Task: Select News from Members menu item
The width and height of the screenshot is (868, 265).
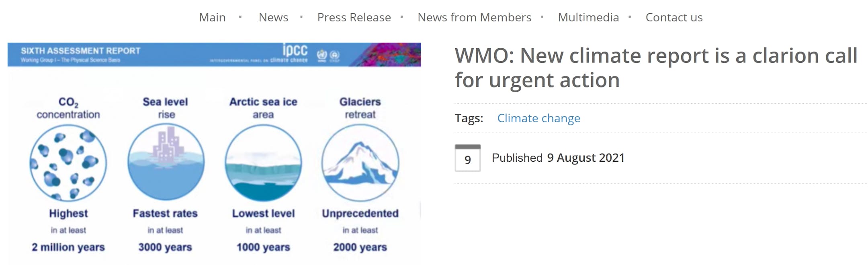Action: [474, 17]
